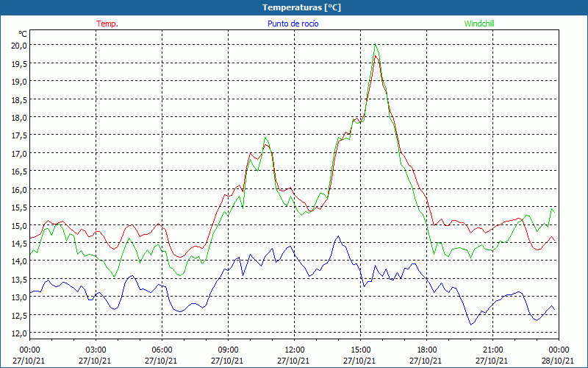Click the 16,0 y-axis value

coord(20,190)
